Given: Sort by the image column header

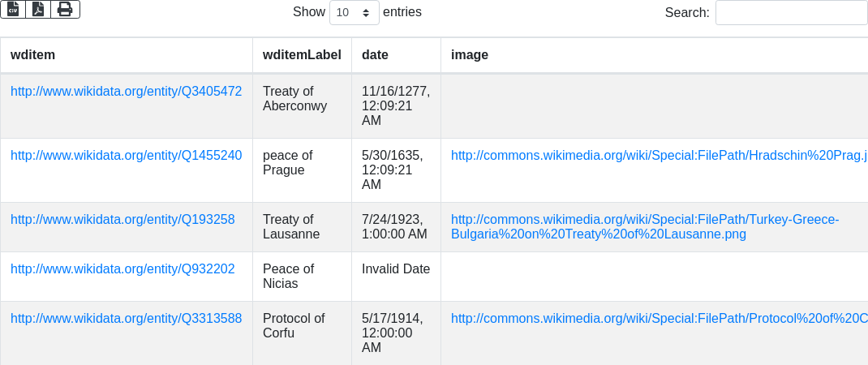Looking at the screenshot, I should click(470, 55).
